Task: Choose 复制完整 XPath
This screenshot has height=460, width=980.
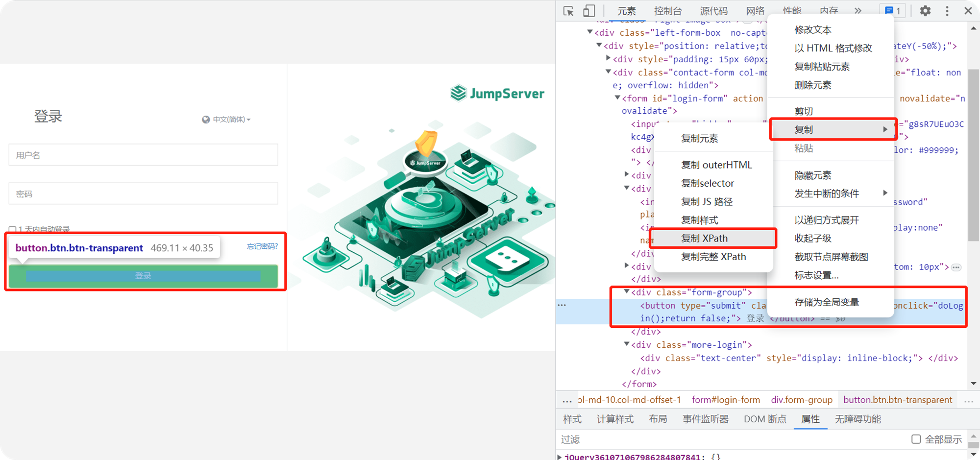Action: pyautogui.click(x=714, y=257)
